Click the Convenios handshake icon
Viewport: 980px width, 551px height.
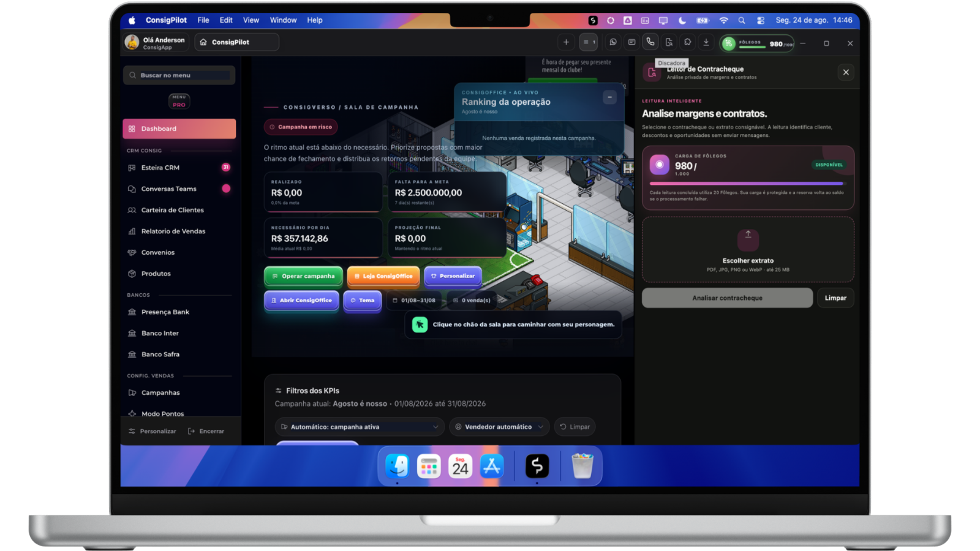point(132,252)
